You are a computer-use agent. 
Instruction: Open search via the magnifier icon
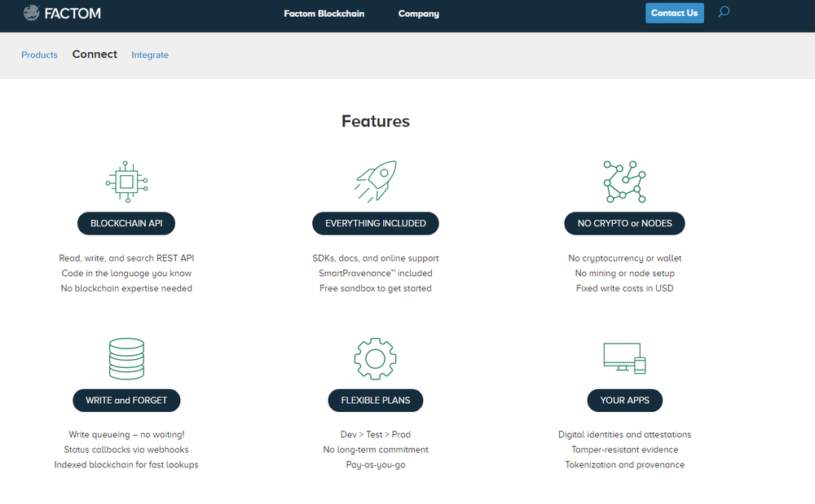click(x=724, y=12)
